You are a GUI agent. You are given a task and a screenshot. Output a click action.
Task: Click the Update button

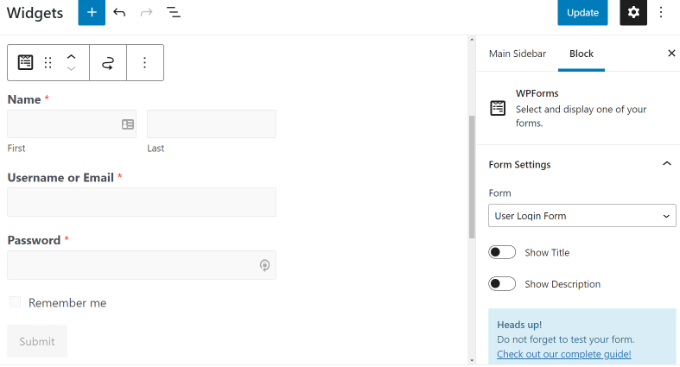pyautogui.click(x=582, y=13)
